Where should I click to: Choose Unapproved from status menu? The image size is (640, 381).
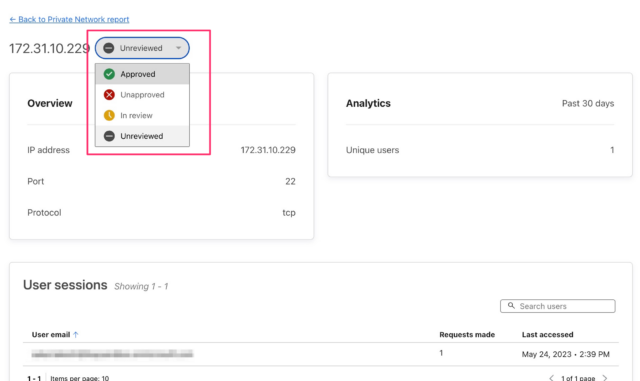point(142,95)
